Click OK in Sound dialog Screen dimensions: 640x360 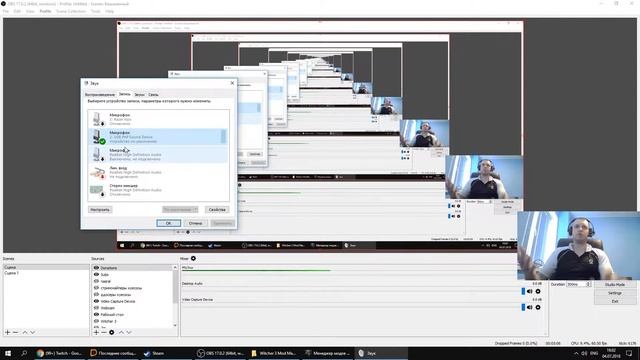coord(169,223)
